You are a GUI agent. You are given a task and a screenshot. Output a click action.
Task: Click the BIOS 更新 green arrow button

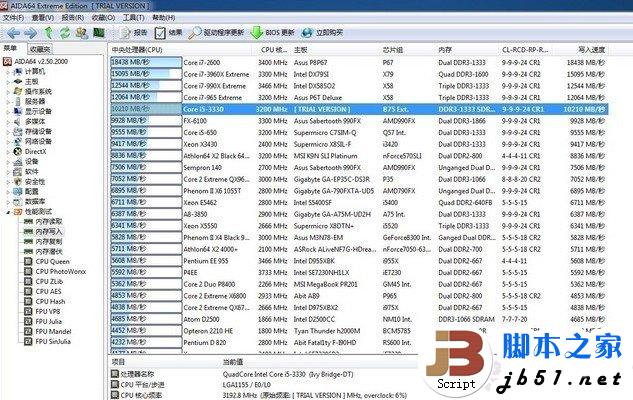click(x=272, y=33)
